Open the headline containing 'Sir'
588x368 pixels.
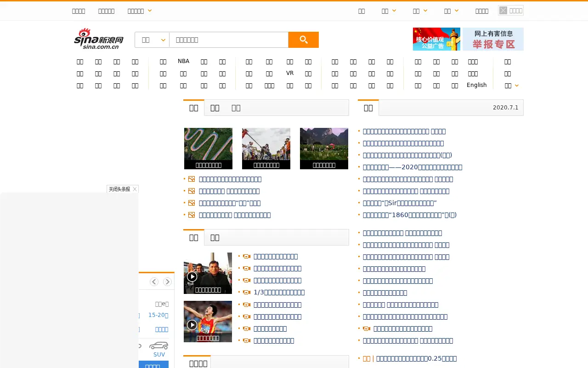[400, 203]
